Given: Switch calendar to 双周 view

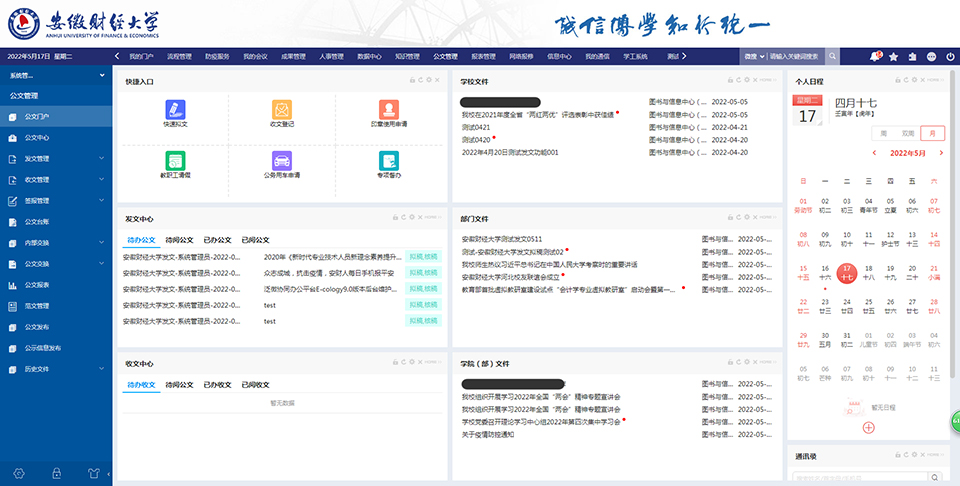Looking at the screenshot, I should [908, 133].
